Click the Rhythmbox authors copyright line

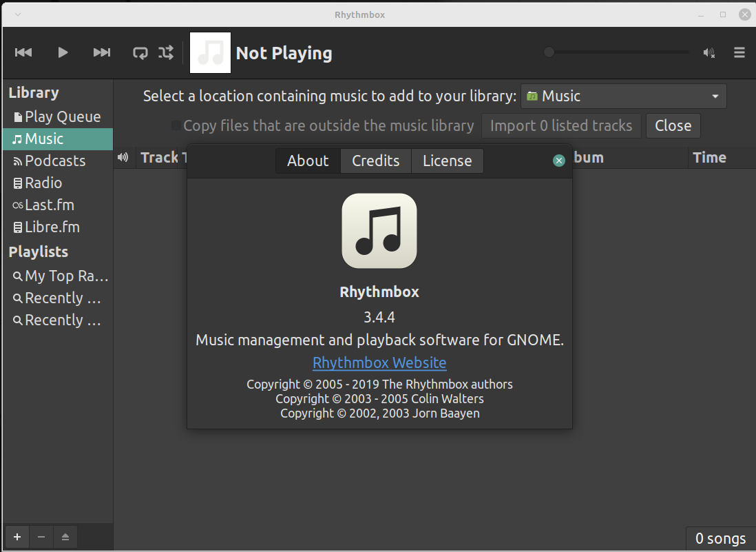coord(379,385)
